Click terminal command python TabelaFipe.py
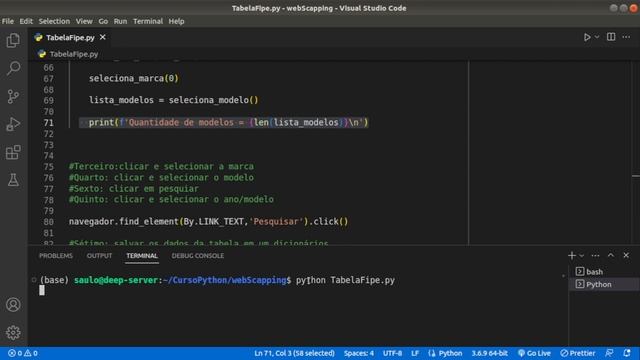The height and width of the screenshot is (360, 640). click(x=345, y=280)
